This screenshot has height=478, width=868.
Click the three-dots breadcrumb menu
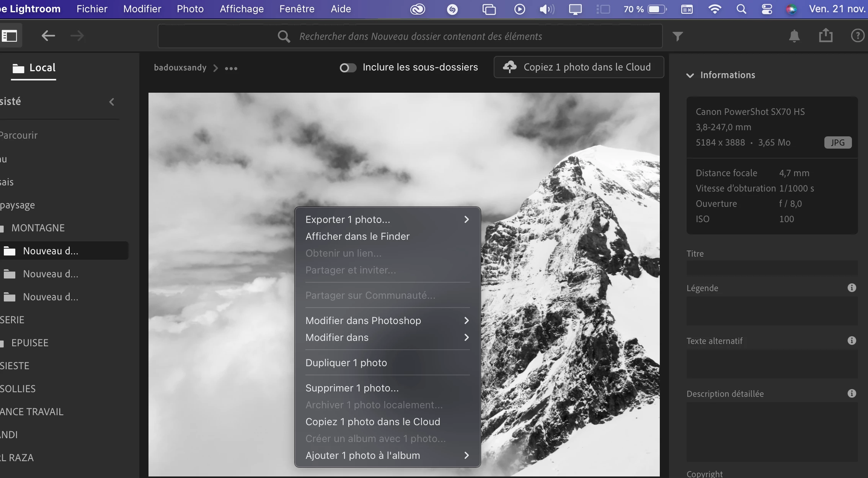(x=231, y=69)
